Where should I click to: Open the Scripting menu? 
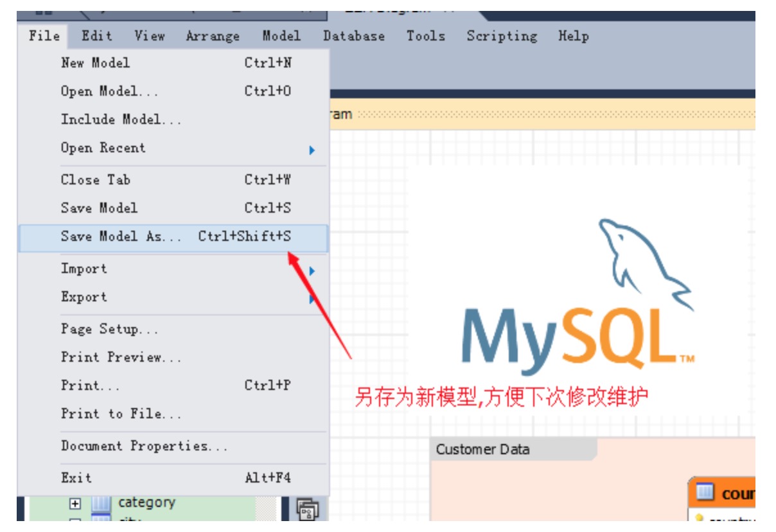502,36
